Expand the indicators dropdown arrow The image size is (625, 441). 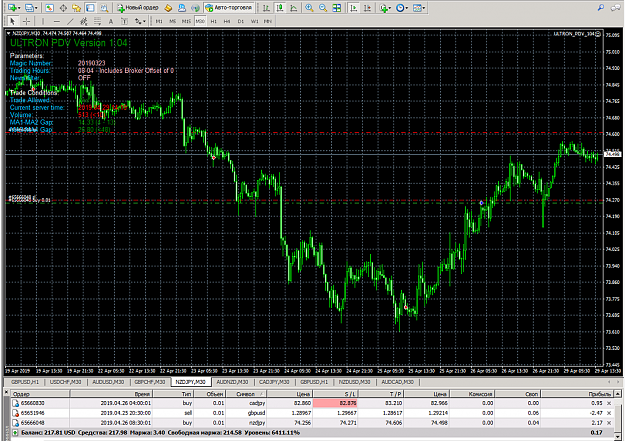pos(390,8)
